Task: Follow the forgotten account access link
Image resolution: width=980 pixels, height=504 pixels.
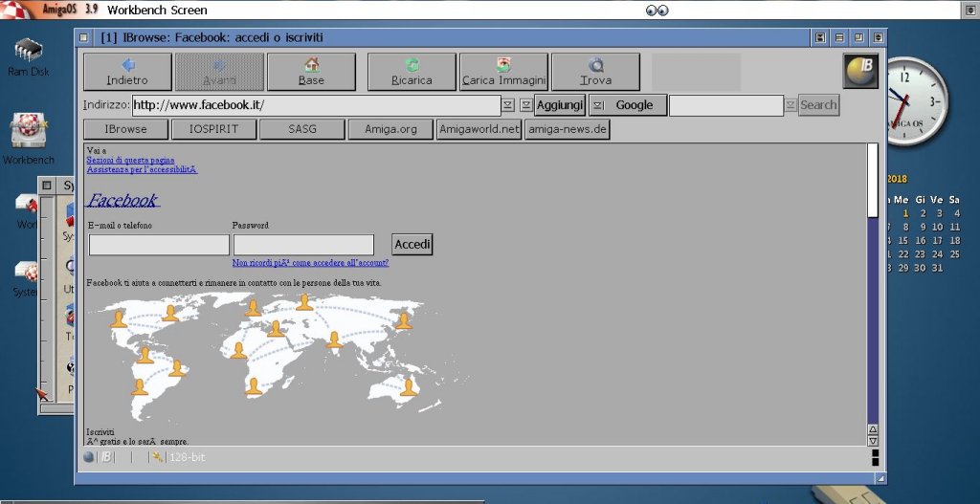Action: point(310,263)
